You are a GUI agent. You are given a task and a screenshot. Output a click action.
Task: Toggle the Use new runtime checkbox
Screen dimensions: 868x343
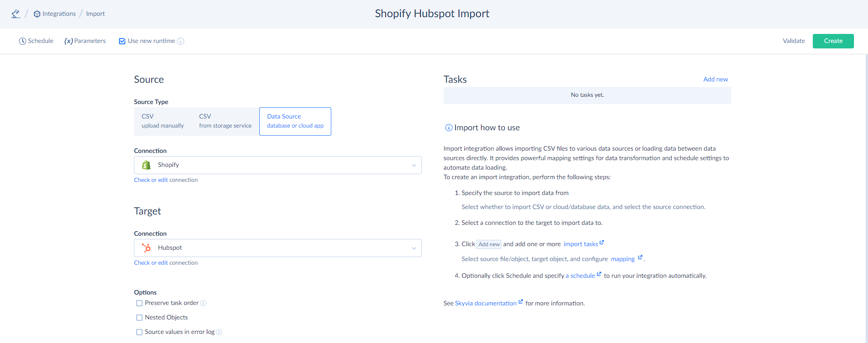(122, 41)
